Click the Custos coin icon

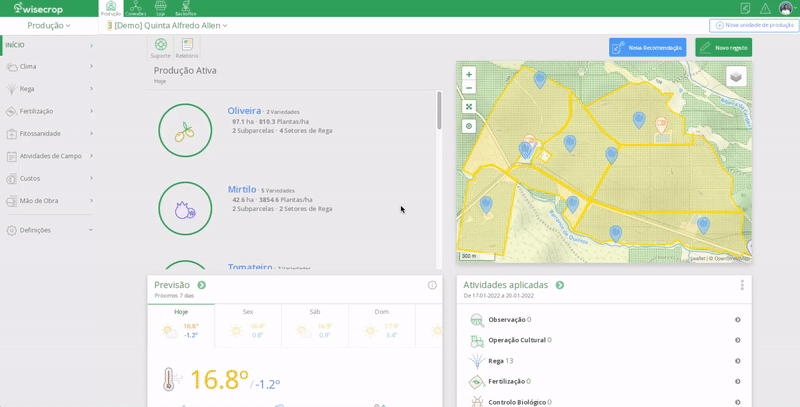11,179
